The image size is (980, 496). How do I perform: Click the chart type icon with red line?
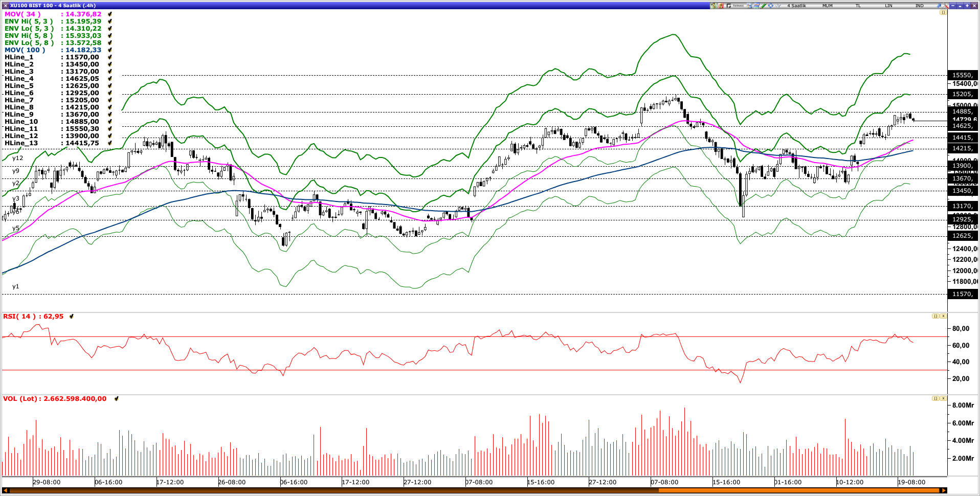pos(756,6)
